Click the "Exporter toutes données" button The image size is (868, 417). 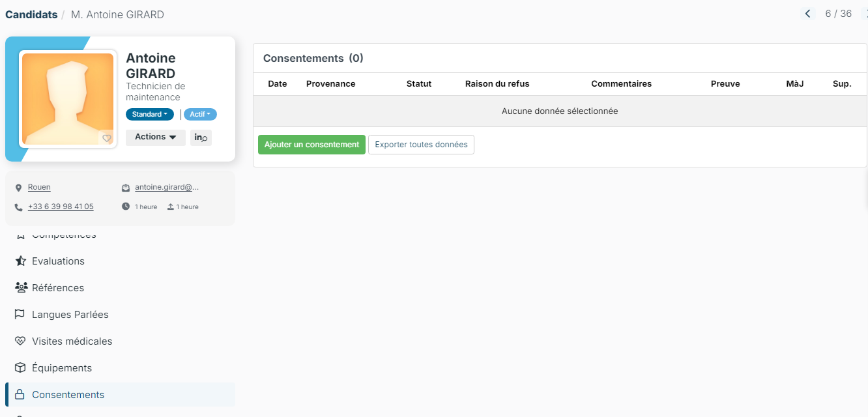click(x=421, y=145)
